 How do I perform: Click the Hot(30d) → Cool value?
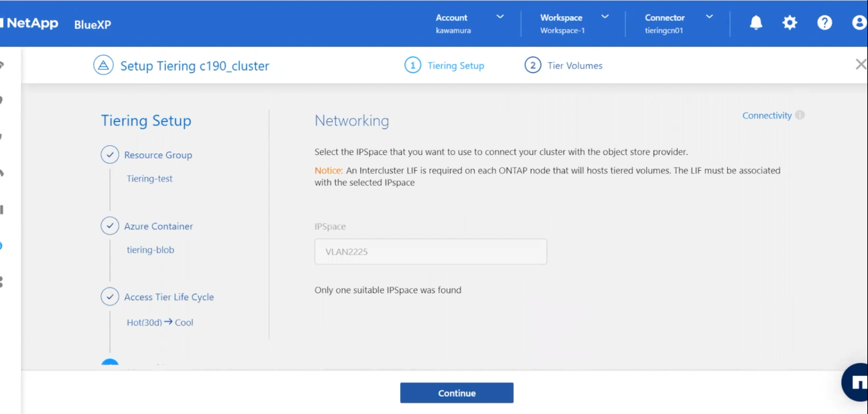(x=160, y=322)
